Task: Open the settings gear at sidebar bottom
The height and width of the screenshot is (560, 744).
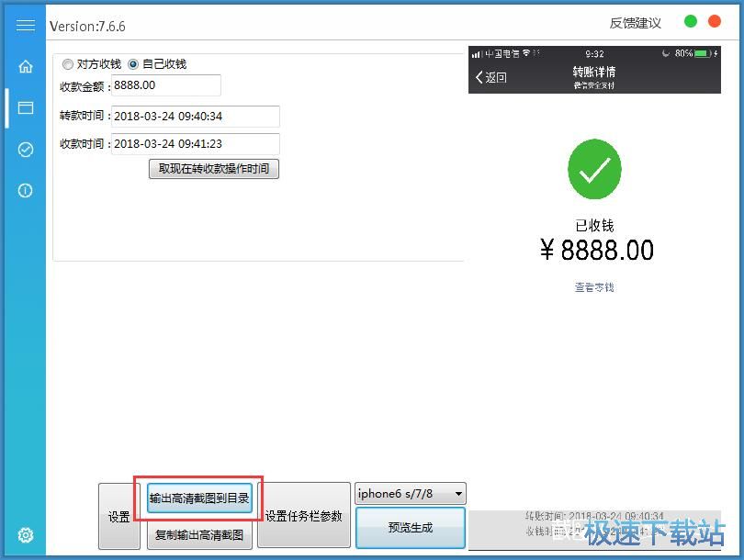Action: 25,535
